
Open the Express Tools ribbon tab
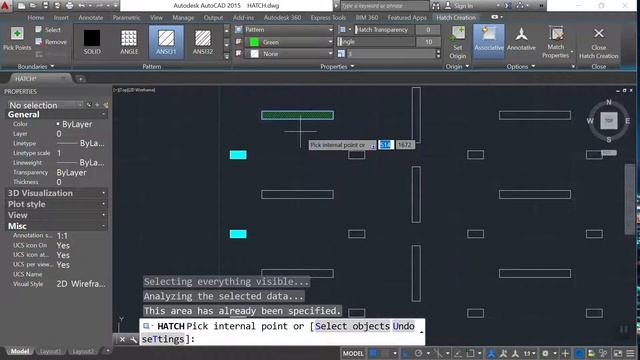coord(328,18)
